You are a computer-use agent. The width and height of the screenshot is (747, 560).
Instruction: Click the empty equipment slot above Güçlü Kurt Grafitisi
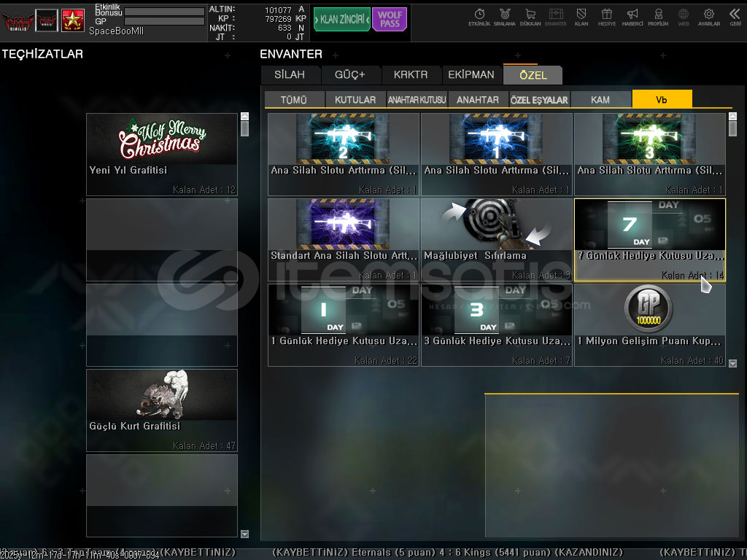tap(162, 325)
